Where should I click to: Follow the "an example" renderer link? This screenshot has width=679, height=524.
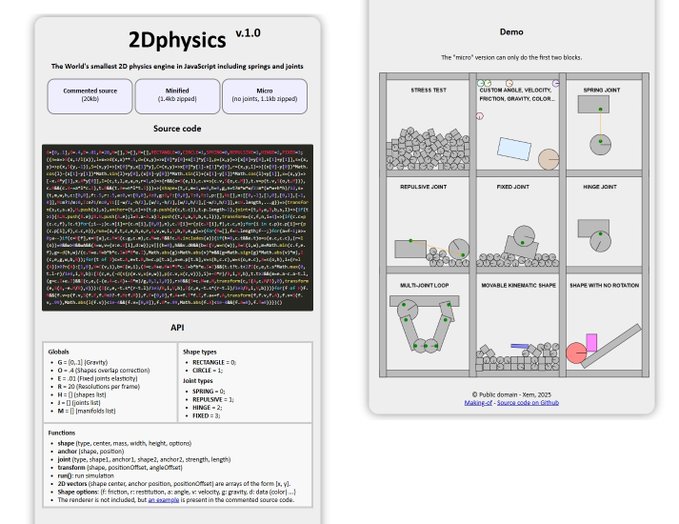coord(164,499)
